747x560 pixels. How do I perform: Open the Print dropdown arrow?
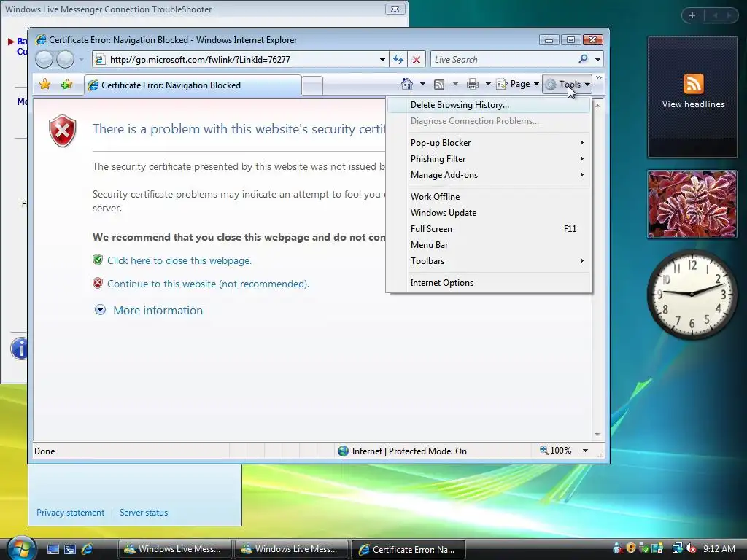click(x=488, y=85)
